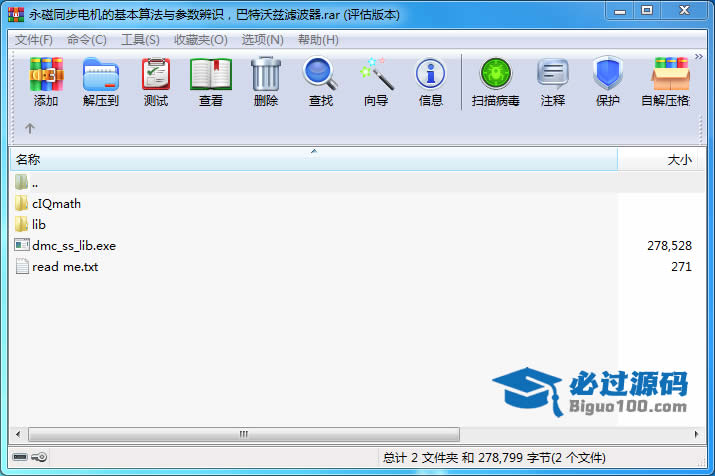The image size is (715, 476).
Task: Open the 工具(S) menu
Action: click(140, 40)
